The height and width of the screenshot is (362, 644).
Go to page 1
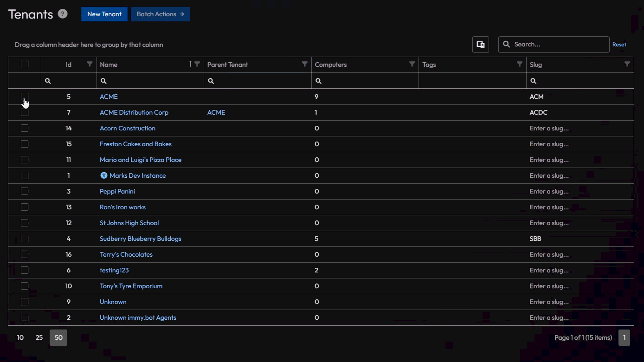[624, 337]
